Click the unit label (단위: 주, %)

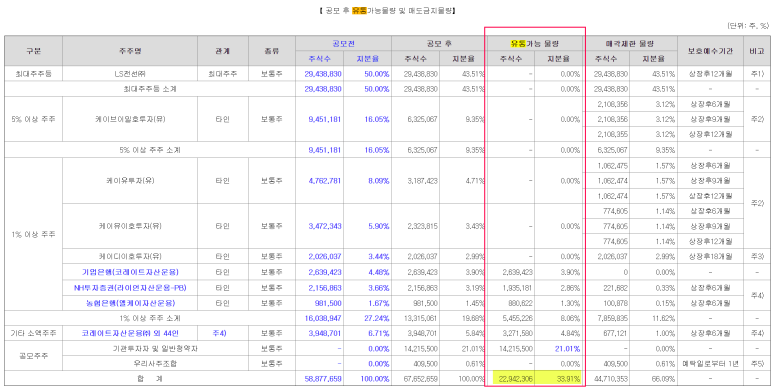tap(748, 26)
